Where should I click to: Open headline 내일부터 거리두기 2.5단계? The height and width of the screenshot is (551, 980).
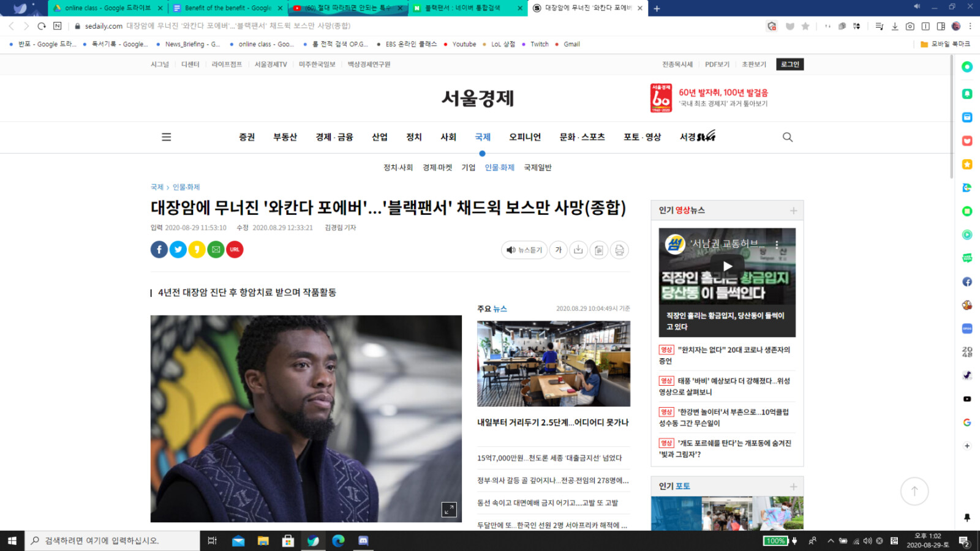tap(552, 422)
